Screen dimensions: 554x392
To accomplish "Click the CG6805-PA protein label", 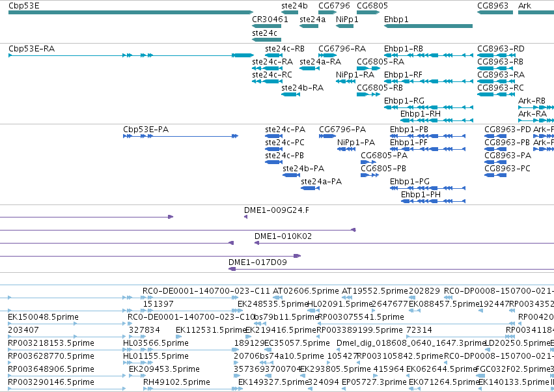I will tap(384, 156).
